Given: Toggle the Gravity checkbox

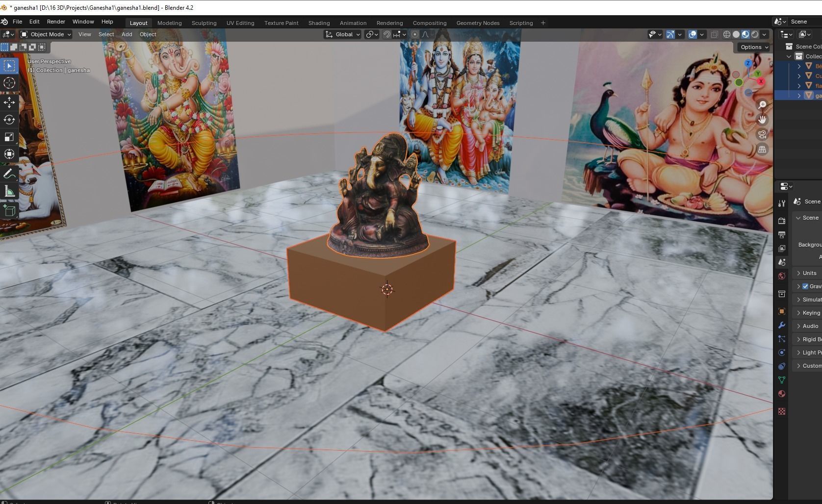Looking at the screenshot, I should coord(805,286).
